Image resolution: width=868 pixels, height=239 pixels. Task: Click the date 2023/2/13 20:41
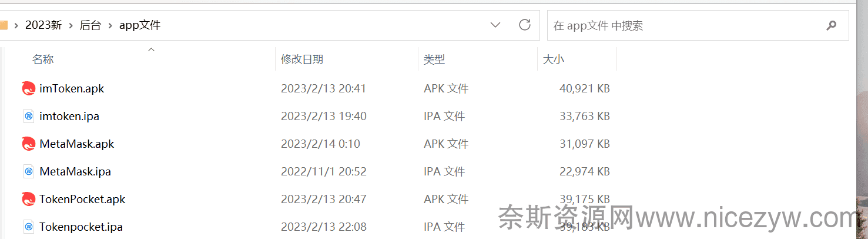[x=324, y=89]
